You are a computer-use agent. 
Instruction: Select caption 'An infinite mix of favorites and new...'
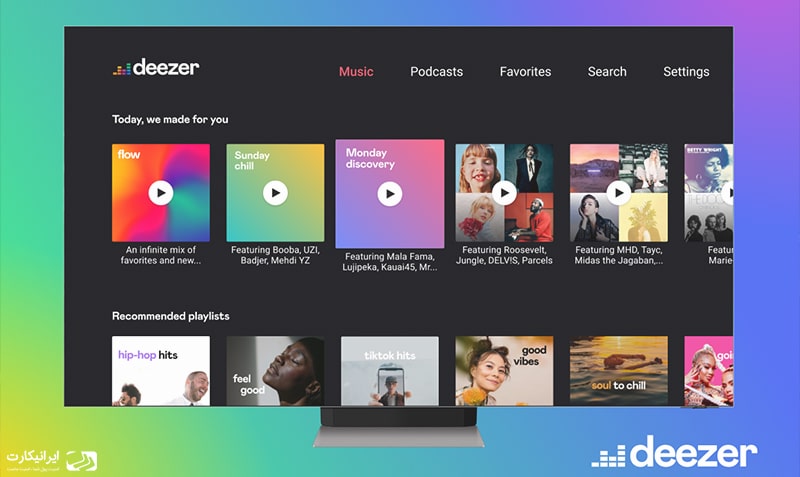[161, 255]
